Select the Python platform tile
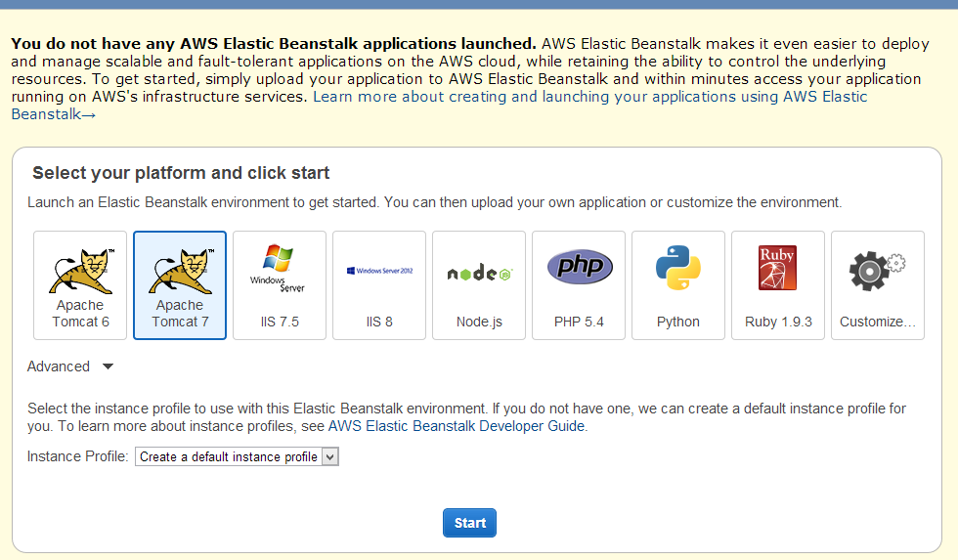Image resolution: width=958 pixels, height=560 pixels. click(677, 285)
